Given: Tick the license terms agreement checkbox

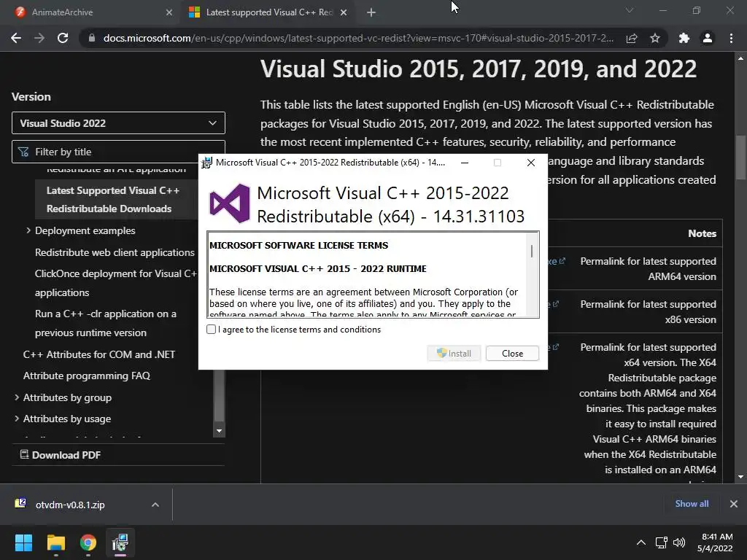Looking at the screenshot, I should click(x=211, y=329).
